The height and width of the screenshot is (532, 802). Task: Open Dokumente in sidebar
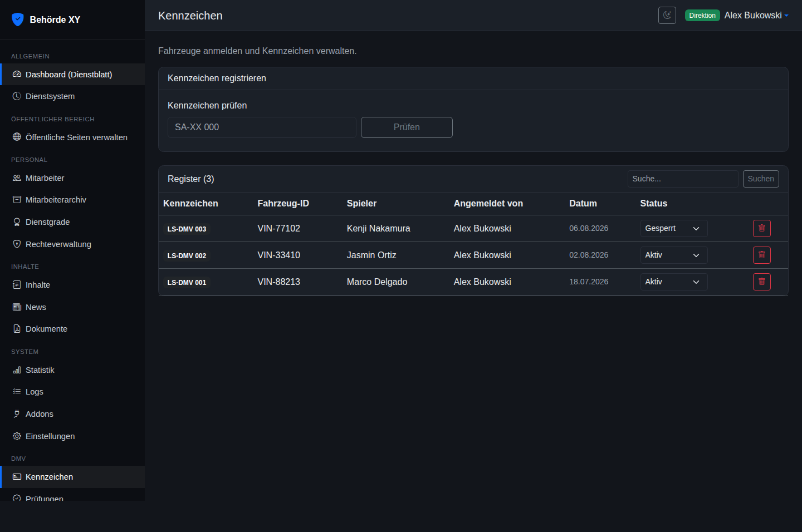(x=72, y=329)
